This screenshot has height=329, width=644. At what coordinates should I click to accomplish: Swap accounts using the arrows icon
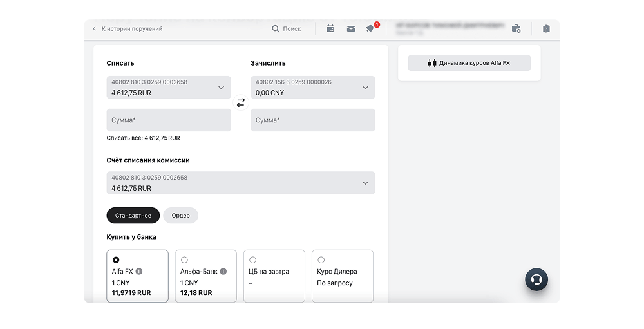pos(241,102)
